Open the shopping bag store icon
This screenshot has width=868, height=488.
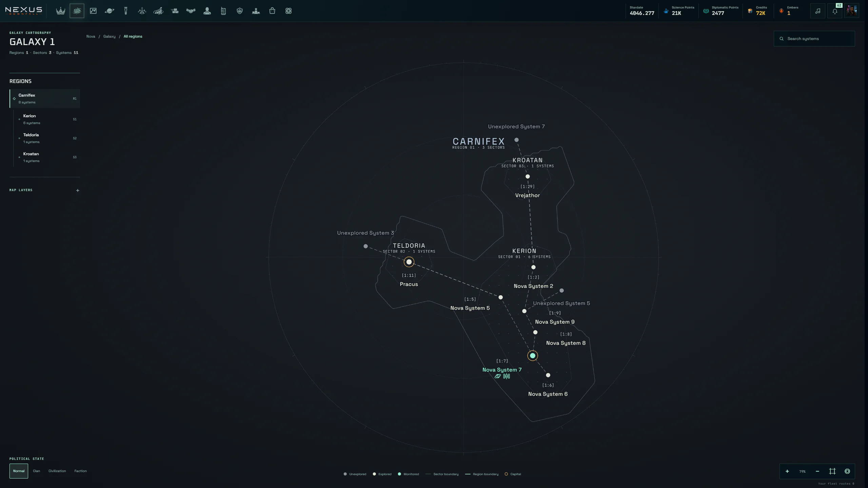[x=272, y=11]
